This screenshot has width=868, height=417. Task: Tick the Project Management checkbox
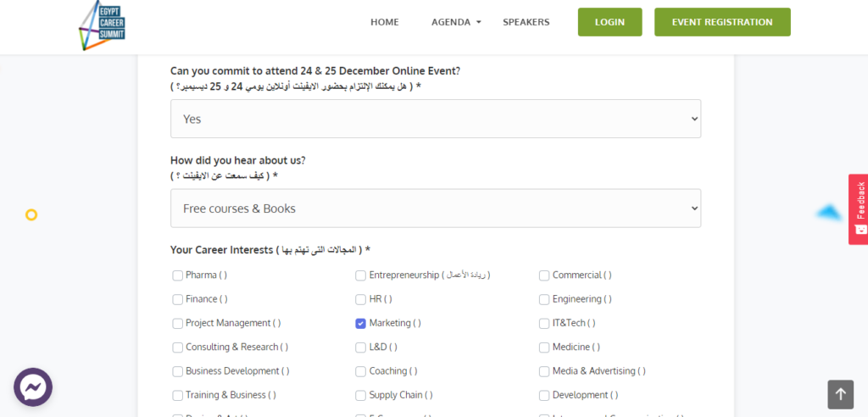point(178,324)
